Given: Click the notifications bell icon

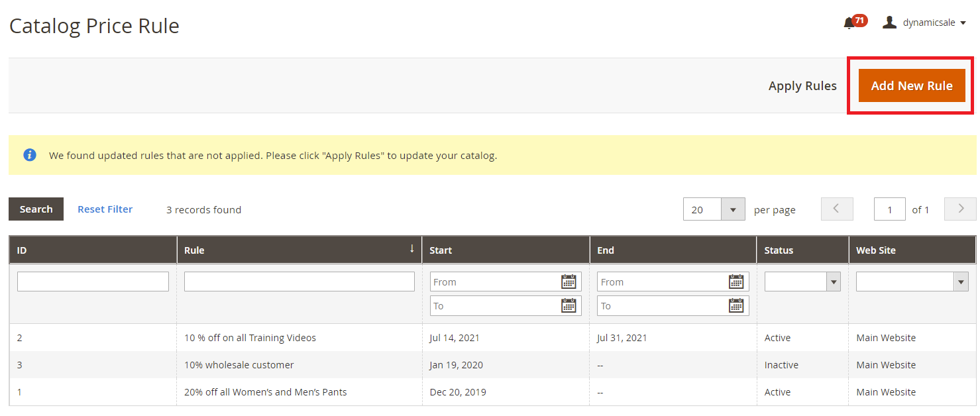Looking at the screenshot, I should pyautogui.click(x=849, y=23).
